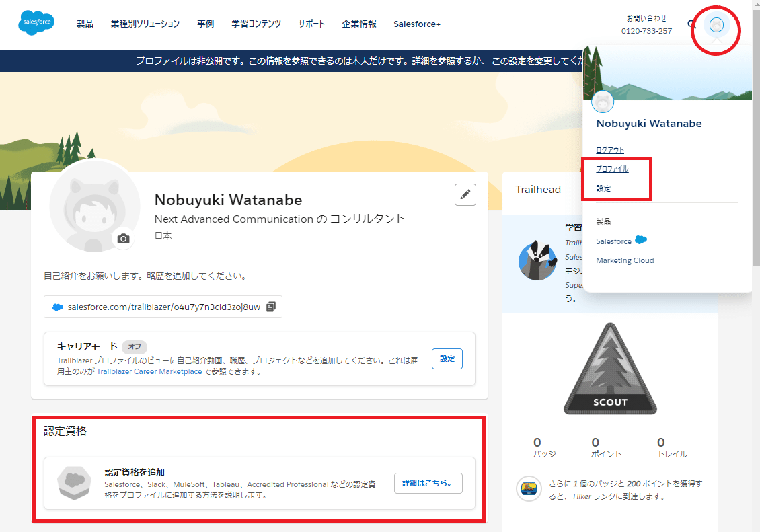Open the Salesforce+ menu item

click(x=417, y=24)
